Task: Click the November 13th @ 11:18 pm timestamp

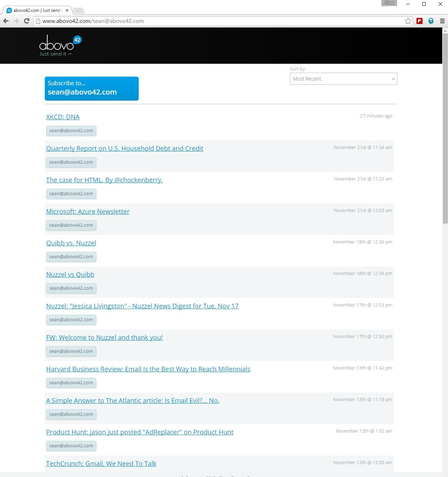Action: pyautogui.click(x=363, y=400)
